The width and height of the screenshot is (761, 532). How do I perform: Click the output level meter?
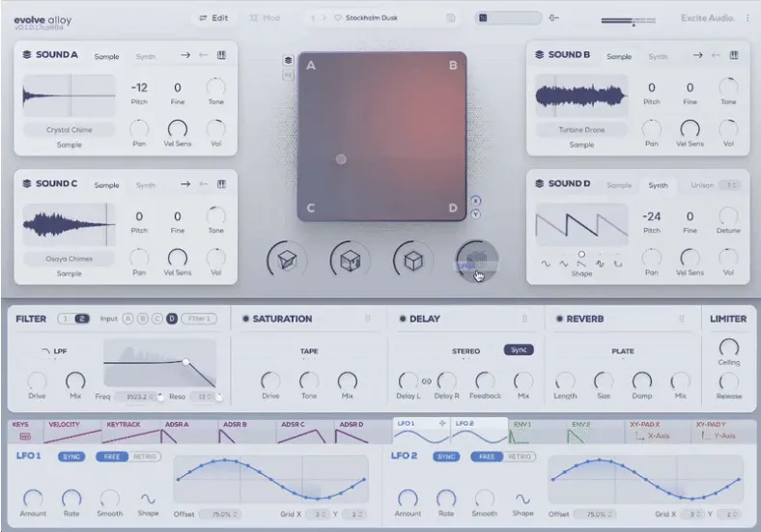pyautogui.click(x=628, y=20)
